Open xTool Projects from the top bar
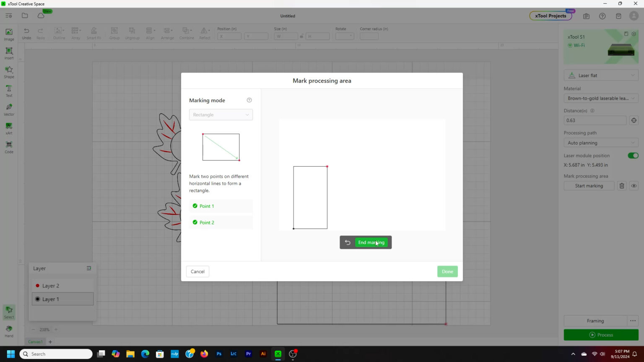Image resolution: width=644 pixels, height=362 pixels. [x=550, y=16]
